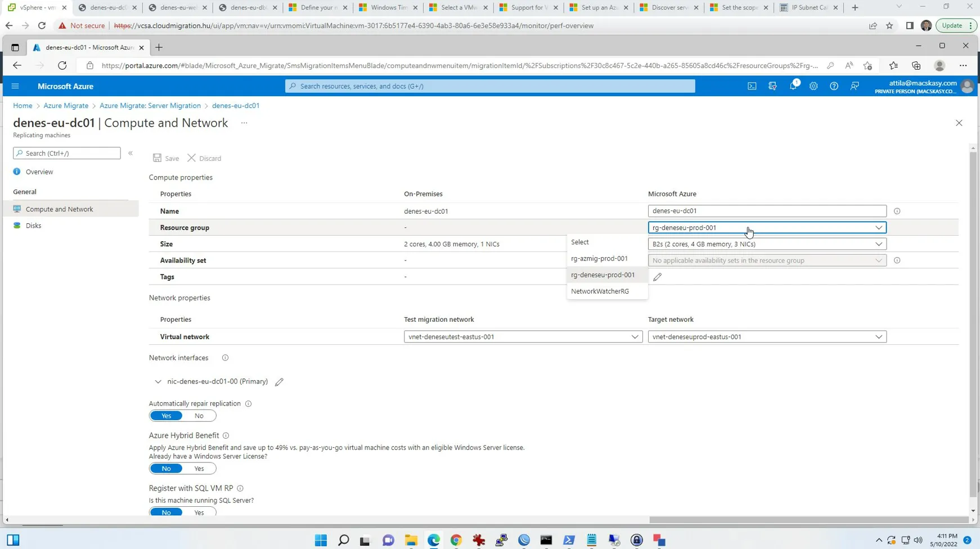The image size is (980, 549).
Task: Open the Azure portal hamburger menu
Action: click(15, 86)
